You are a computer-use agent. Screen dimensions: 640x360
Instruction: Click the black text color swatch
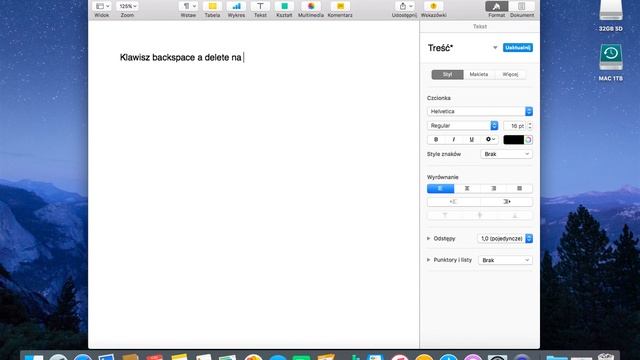point(513,140)
